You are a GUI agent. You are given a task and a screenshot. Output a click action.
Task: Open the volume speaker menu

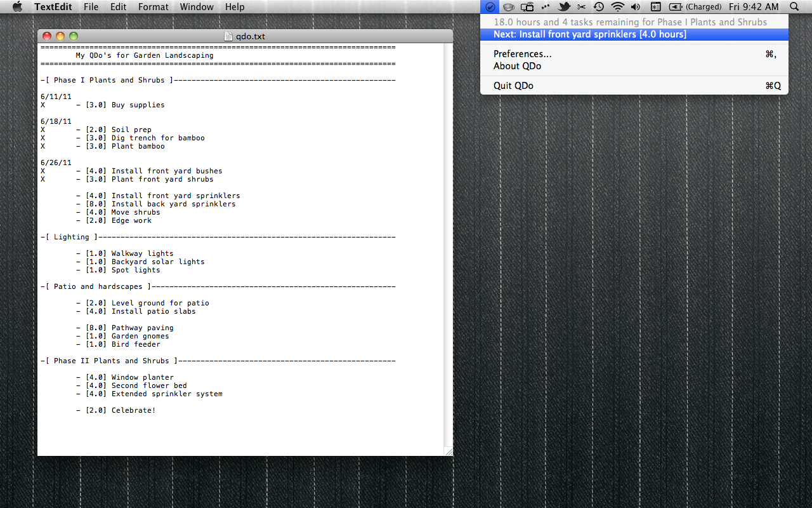[x=636, y=7]
